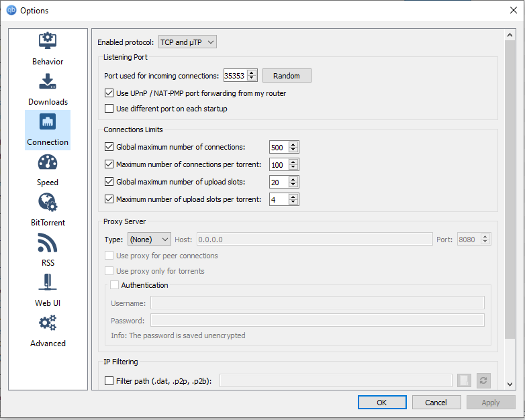525x420 pixels.
Task: Click the Random port button
Action: click(x=287, y=76)
